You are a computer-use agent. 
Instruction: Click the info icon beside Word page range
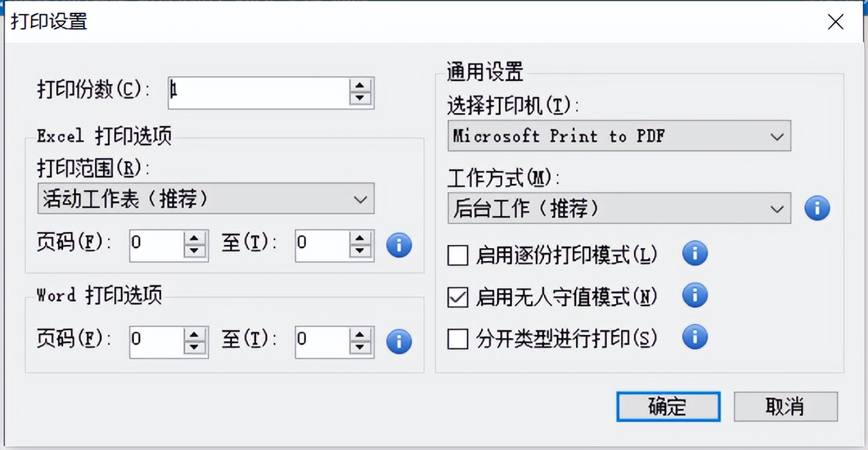click(x=398, y=341)
